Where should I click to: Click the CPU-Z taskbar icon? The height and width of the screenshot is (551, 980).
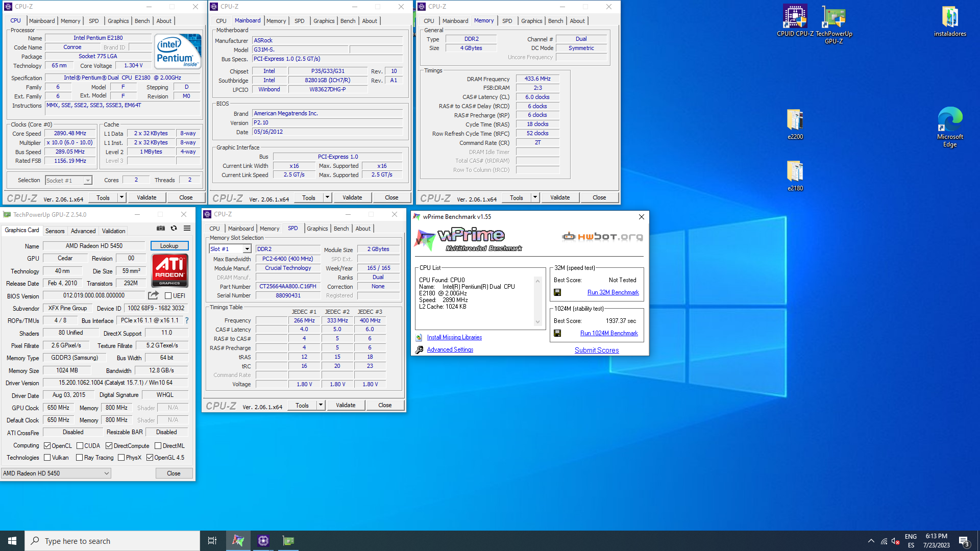(x=263, y=541)
